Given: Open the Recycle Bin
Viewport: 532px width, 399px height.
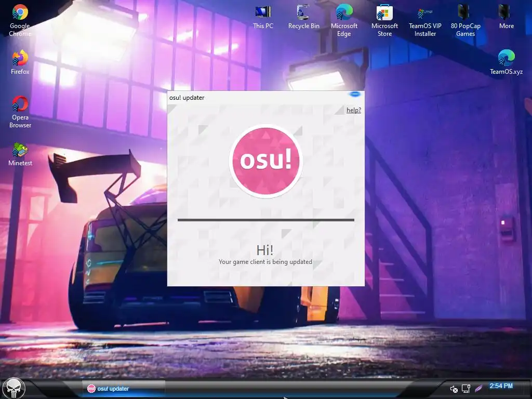Looking at the screenshot, I should point(303,17).
